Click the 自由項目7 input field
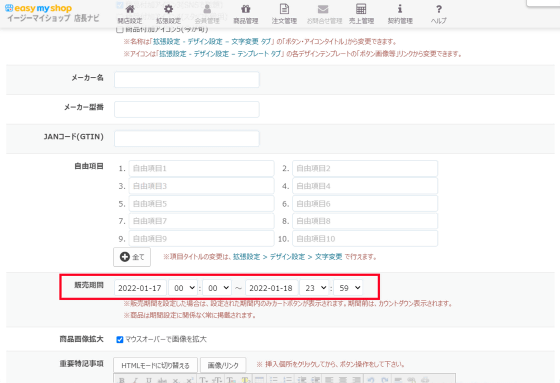The image size is (560, 383). [201, 221]
